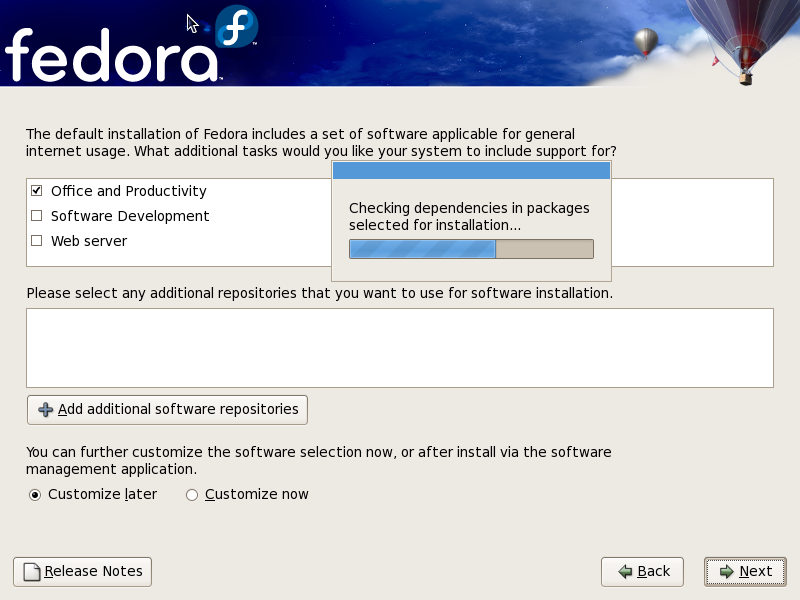Click the 'Please select any additional repositories' text
Image resolution: width=800 pixels, height=600 pixels.
pyautogui.click(x=320, y=293)
